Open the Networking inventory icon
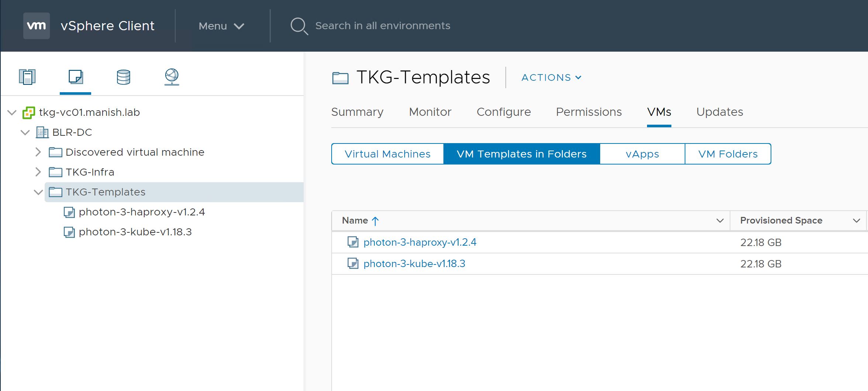Viewport: 868px width, 391px height. (x=172, y=77)
